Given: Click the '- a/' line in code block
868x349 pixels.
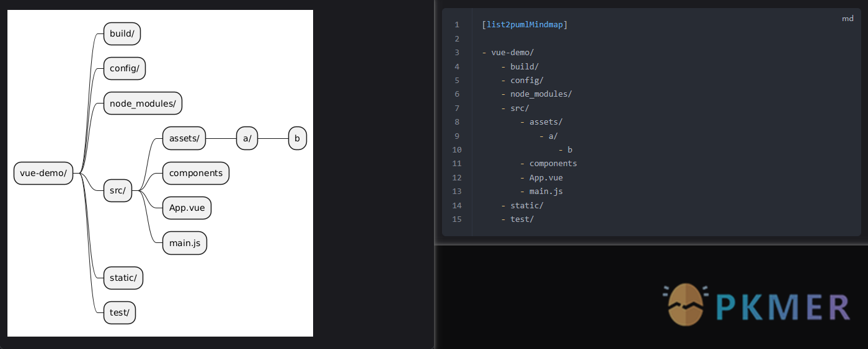Looking at the screenshot, I should 549,136.
